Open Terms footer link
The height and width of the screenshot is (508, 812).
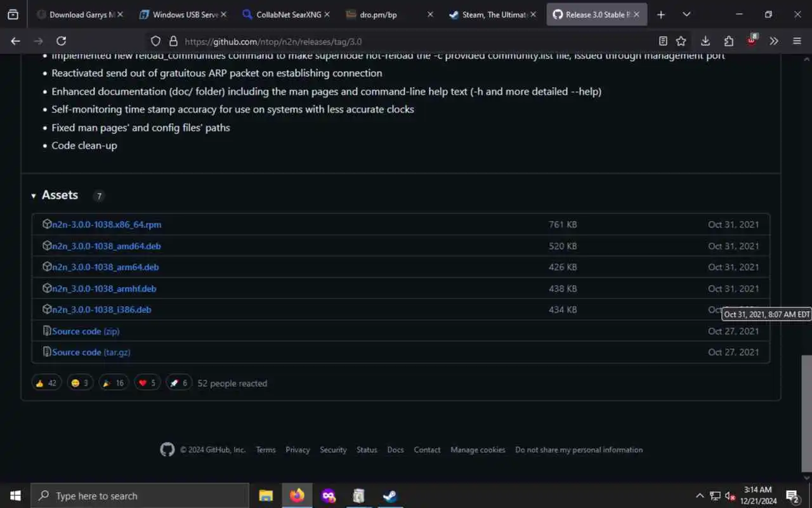click(266, 450)
